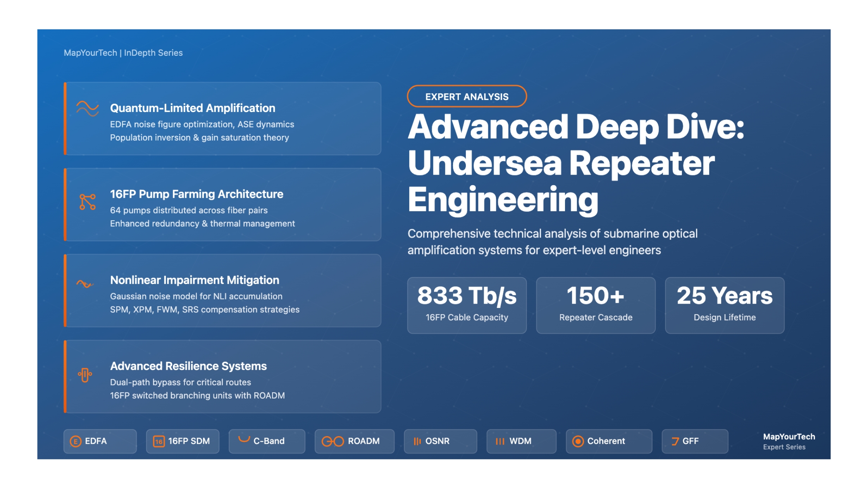Viewport: 868px width, 488px height.
Task: Click the curve icon in C-Band tag
Action: [x=244, y=439]
